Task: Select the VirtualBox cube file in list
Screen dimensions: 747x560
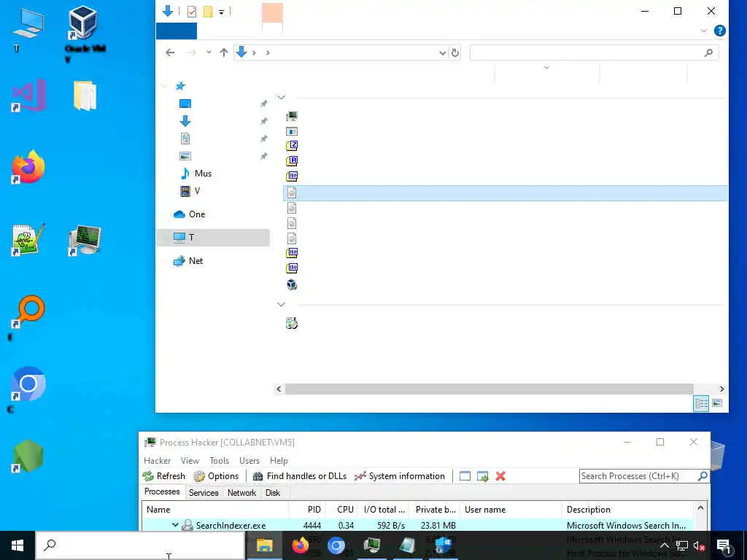Action: click(x=292, y=285)
